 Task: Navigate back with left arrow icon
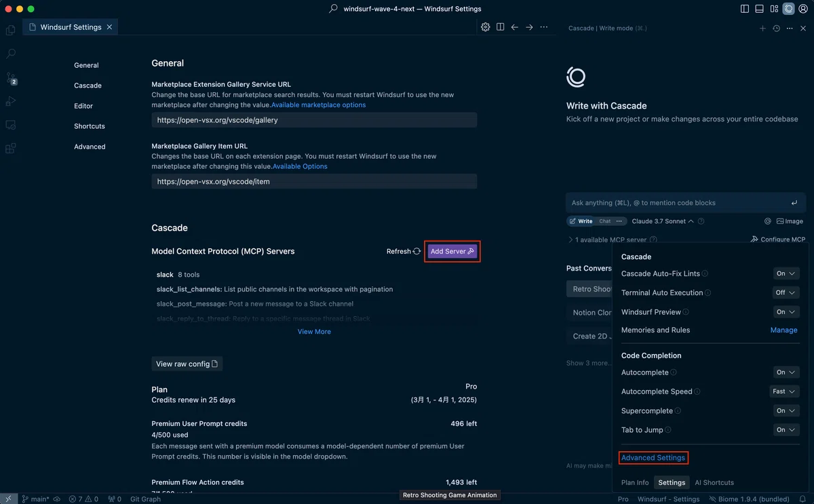point(515,27)
